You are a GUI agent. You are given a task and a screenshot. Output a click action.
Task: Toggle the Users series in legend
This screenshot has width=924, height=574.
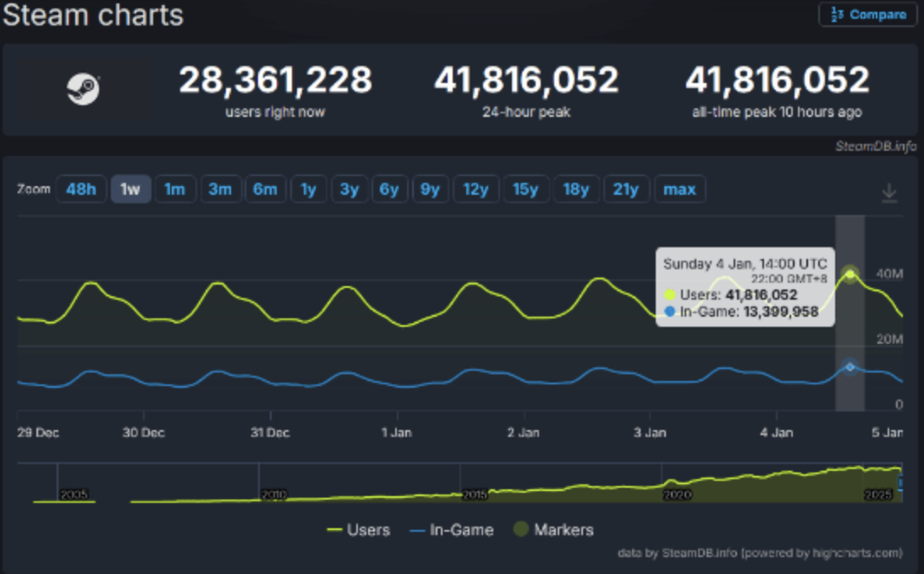tap(358, 530)
